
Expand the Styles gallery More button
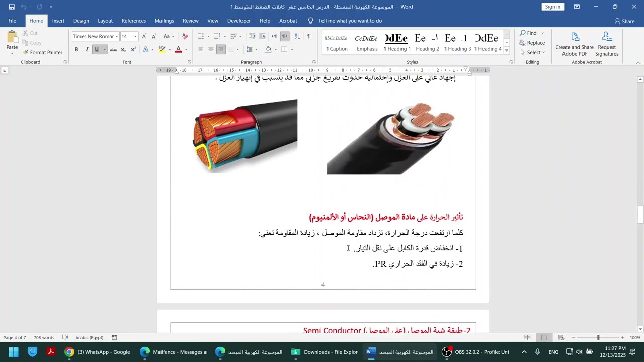[x=507, y=51]
